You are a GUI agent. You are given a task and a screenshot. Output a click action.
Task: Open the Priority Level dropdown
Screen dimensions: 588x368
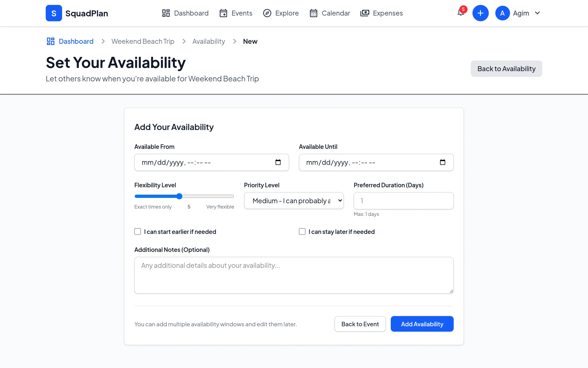coord(294,201)
